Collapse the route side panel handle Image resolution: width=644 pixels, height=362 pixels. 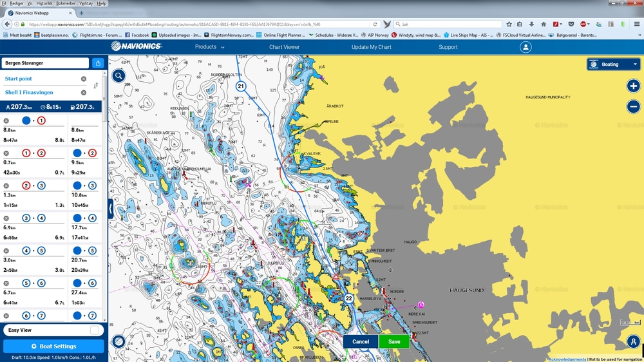[111, 209]
